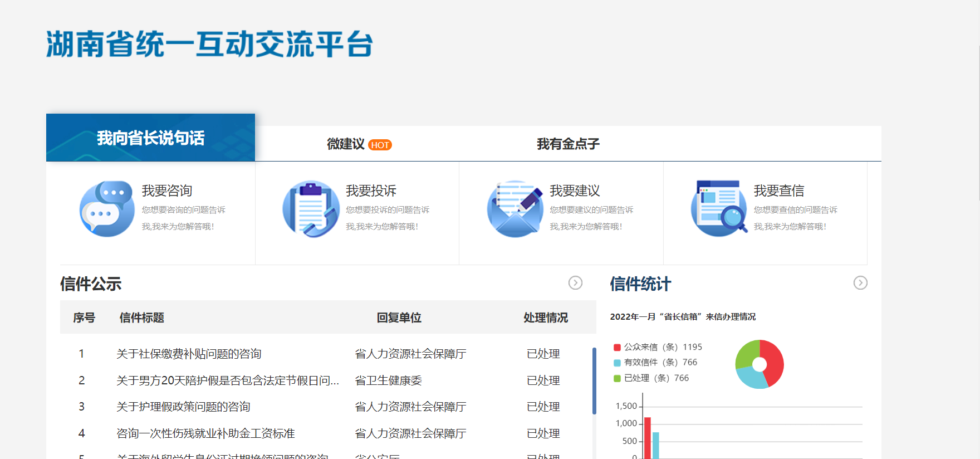Click the 我要投诉 clipboard icon
Viewport: 980px width, 459px height.
pos(311,209)
